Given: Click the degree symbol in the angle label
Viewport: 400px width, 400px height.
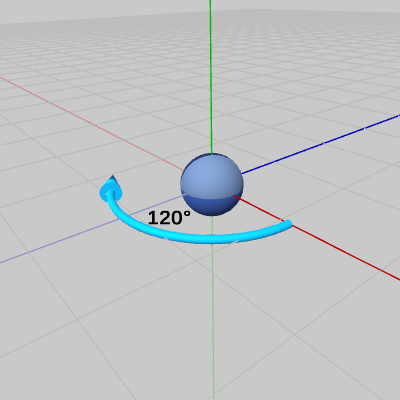Looking at the screenshot, I should click(187, 213).
